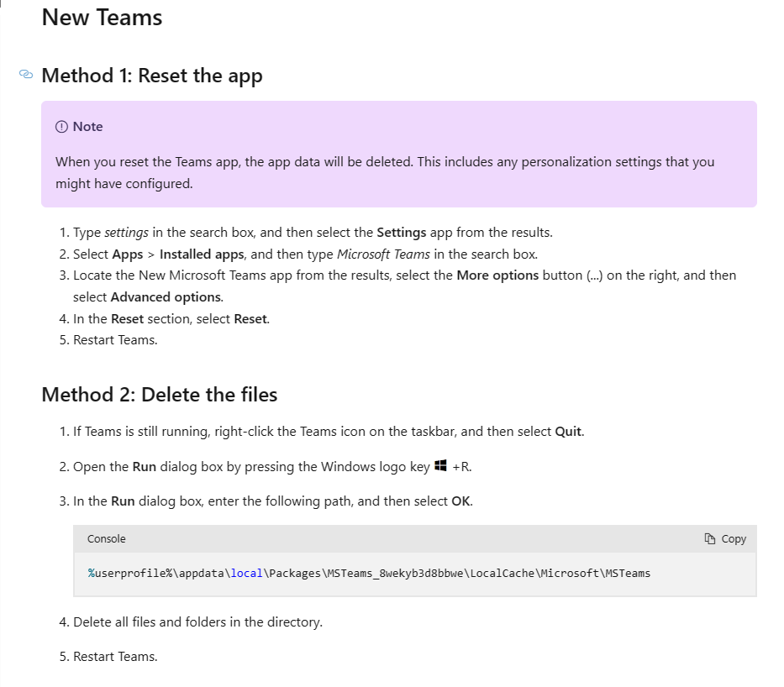Click the Windows logo key icon in step 2
The width and height of the screenshot is (784, 687).
(440, 465)
